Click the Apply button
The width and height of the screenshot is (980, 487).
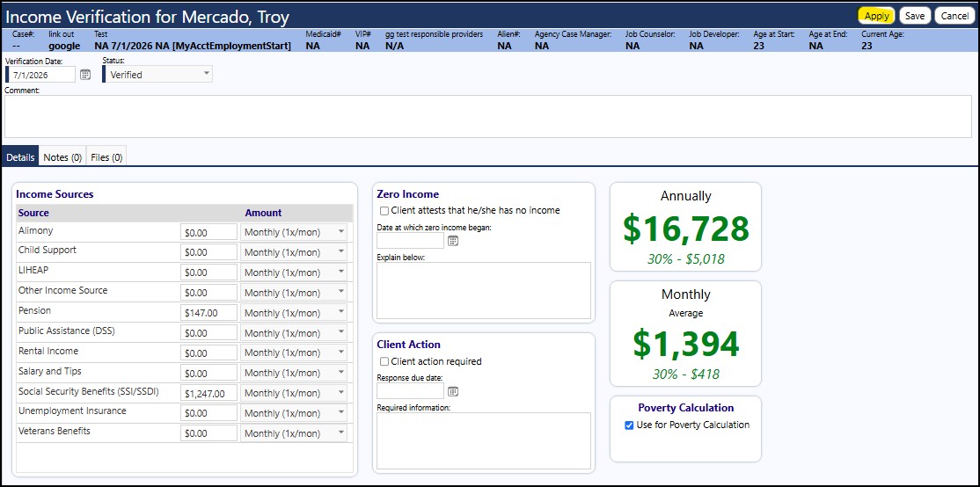(877, 16)
